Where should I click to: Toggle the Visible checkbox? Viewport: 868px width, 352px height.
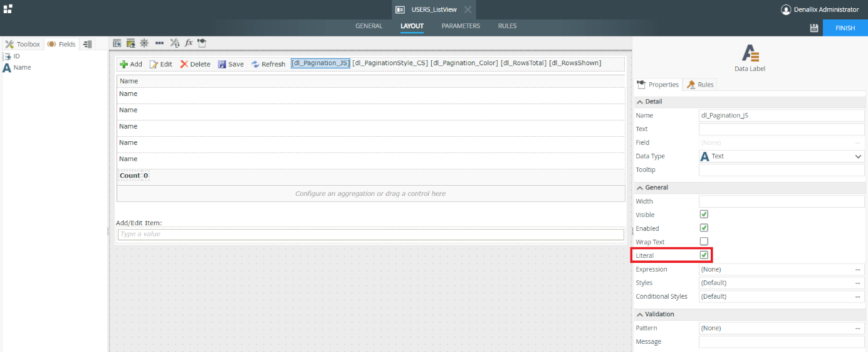pyautogui.click(x=704, y=215)
